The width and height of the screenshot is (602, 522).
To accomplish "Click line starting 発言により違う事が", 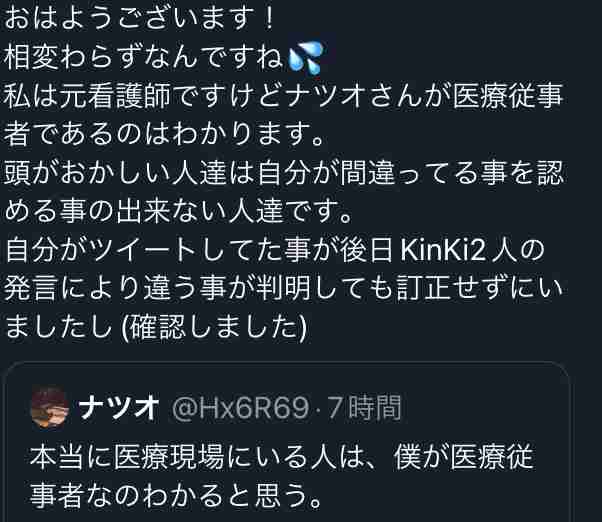I will coord(283,288).
